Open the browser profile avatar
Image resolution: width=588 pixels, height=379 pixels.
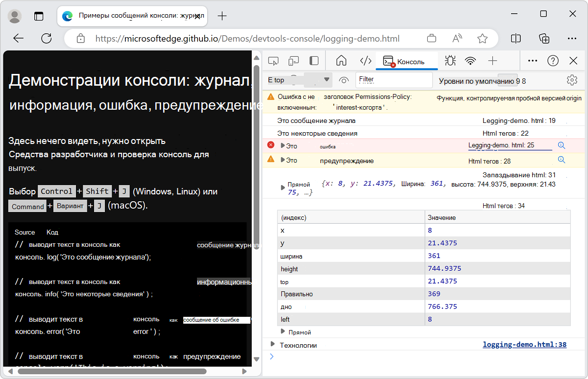coord(15,16)
